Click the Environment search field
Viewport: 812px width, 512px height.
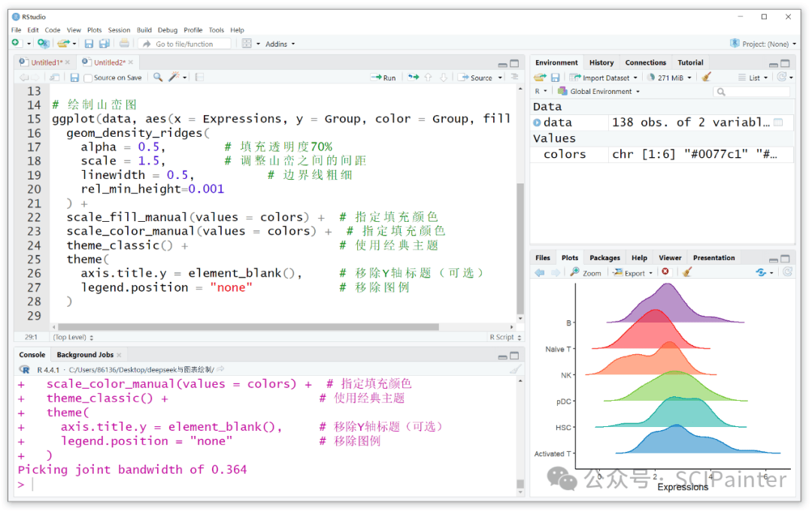point(751,92)
